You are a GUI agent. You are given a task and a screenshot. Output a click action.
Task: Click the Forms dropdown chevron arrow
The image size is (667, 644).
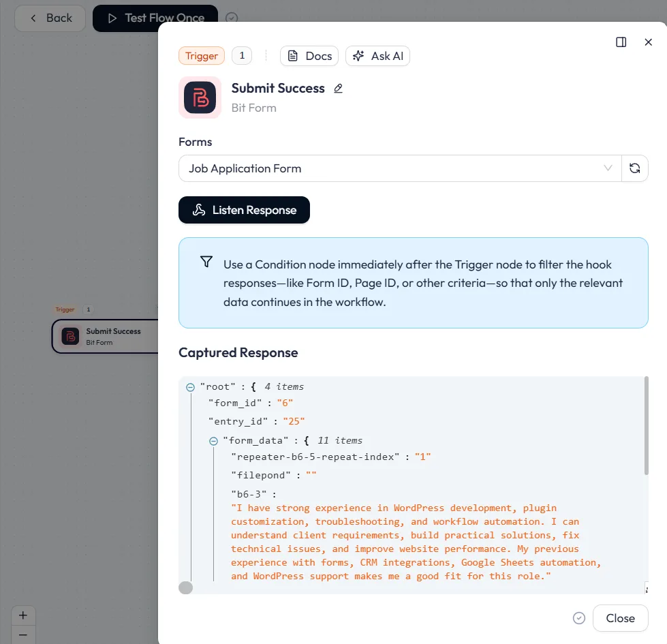[608, 168]
